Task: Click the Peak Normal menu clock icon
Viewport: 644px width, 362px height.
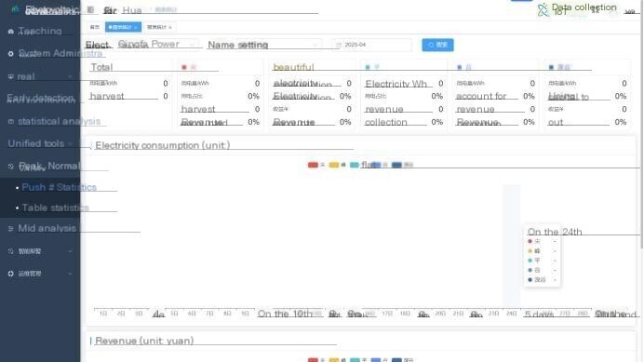Action: pyautogui.click(x=10, y=167)
